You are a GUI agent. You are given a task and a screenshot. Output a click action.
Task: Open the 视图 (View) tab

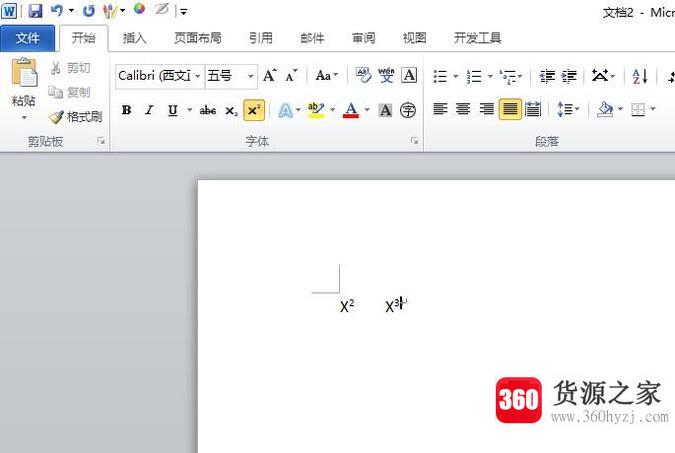(415, 38)
